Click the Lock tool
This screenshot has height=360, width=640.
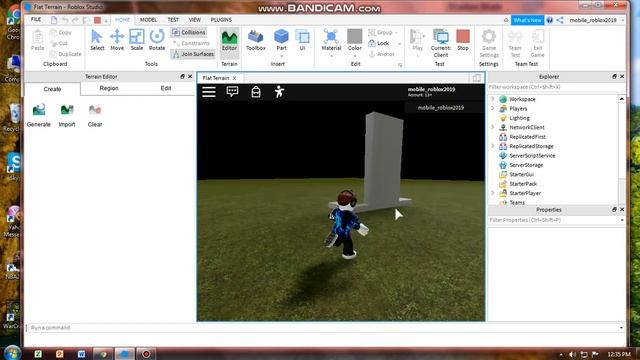(x=378, y=43)
